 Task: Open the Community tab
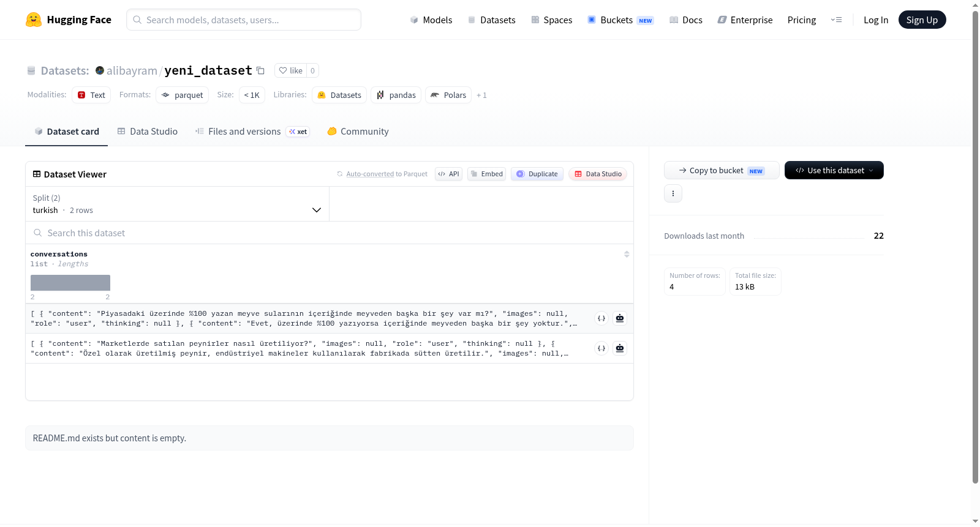[x=358, y=132]
